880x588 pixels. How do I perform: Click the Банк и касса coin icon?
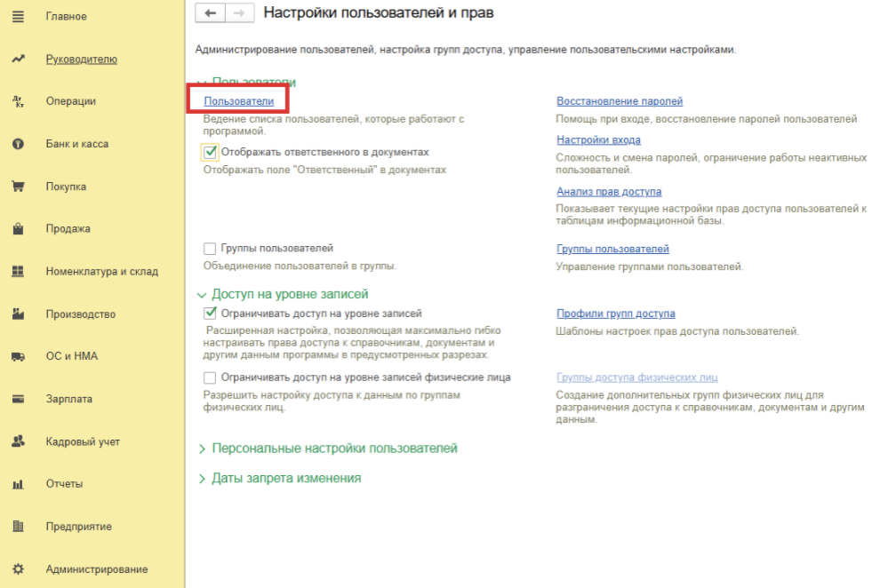point(18,144)
